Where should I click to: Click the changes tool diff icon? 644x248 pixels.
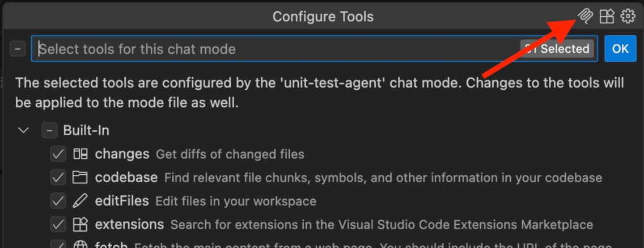pos(80,154)
